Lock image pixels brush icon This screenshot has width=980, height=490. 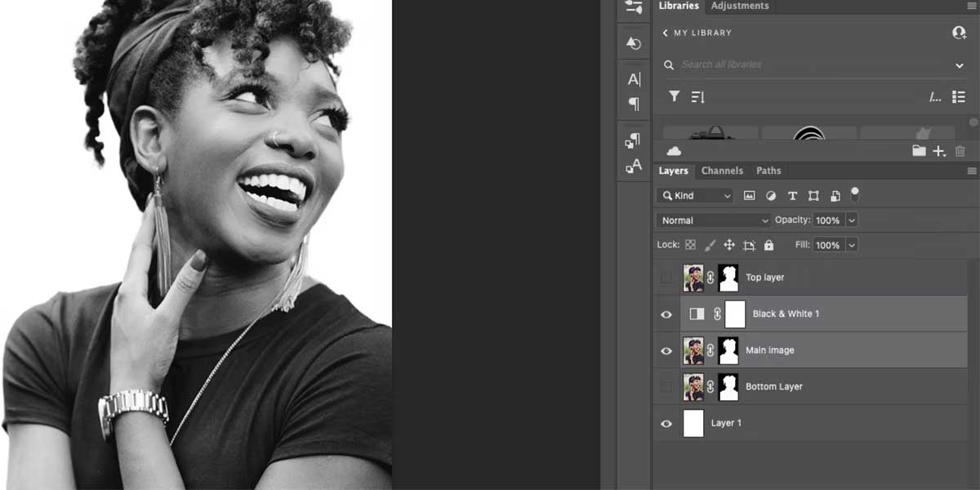[710, 245]
